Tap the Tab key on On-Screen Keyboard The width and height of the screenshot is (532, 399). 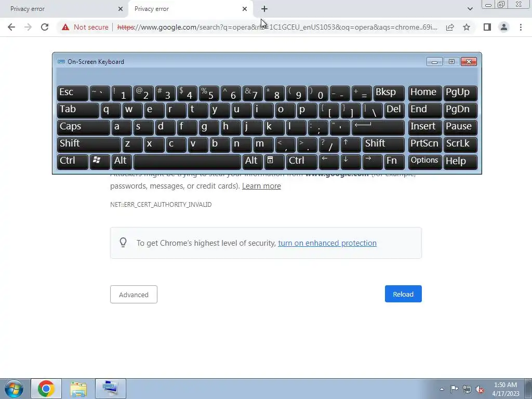tap(78, 110)
